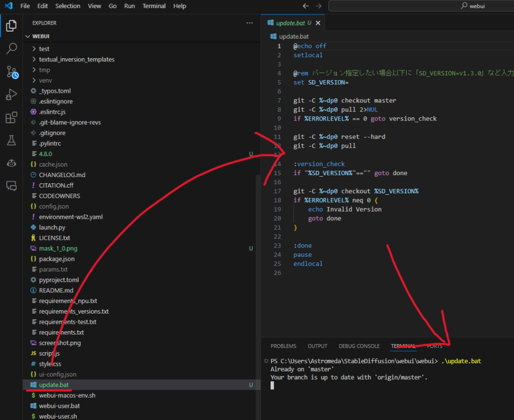Click the ESLint icon of .eslintrc.js
The width and height of the screenshot is (514, 420).
33,112
